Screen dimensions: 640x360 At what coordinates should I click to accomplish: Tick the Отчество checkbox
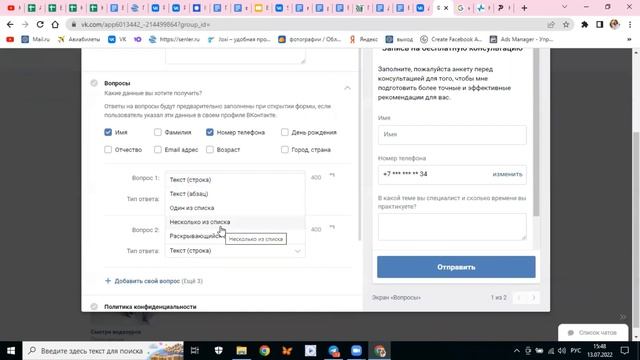108,150
